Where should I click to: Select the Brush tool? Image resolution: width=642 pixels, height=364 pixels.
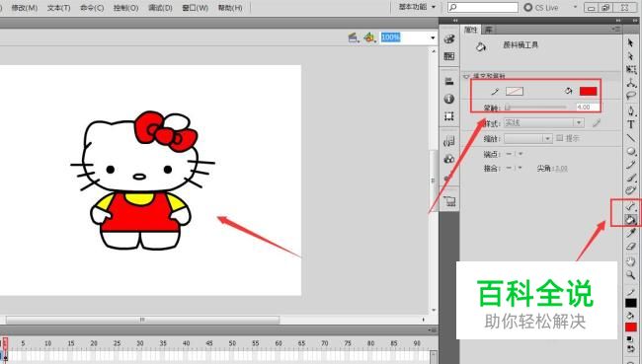tap(631, 178)
